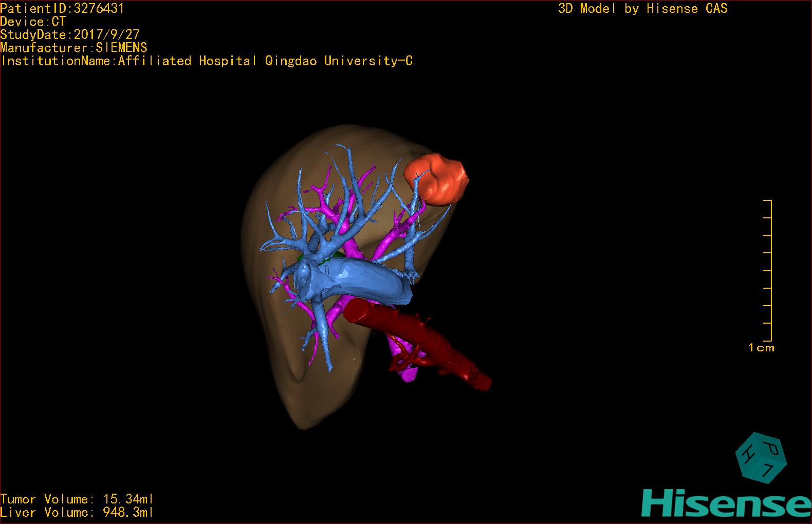Click the Device:CT label

tap(33, 22)
